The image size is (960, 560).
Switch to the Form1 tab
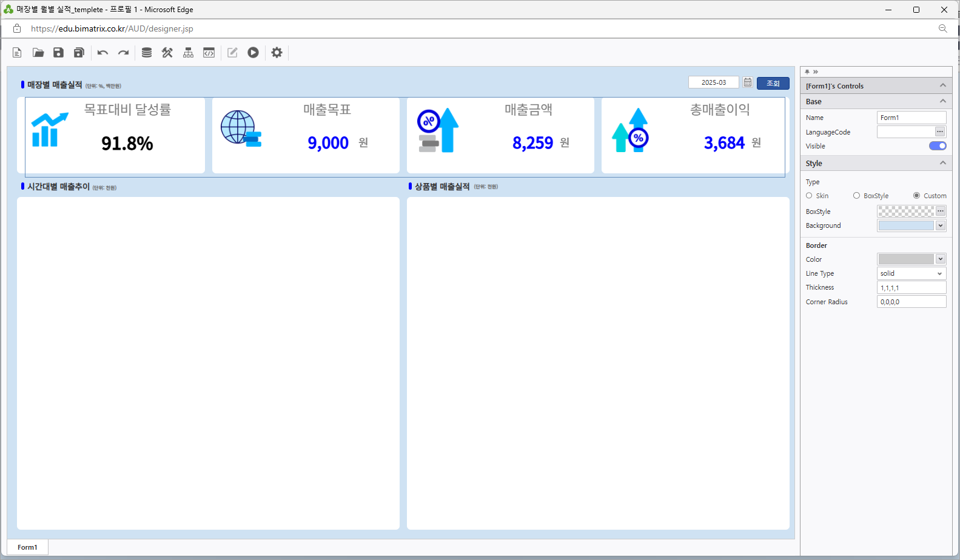coord(27,547)
